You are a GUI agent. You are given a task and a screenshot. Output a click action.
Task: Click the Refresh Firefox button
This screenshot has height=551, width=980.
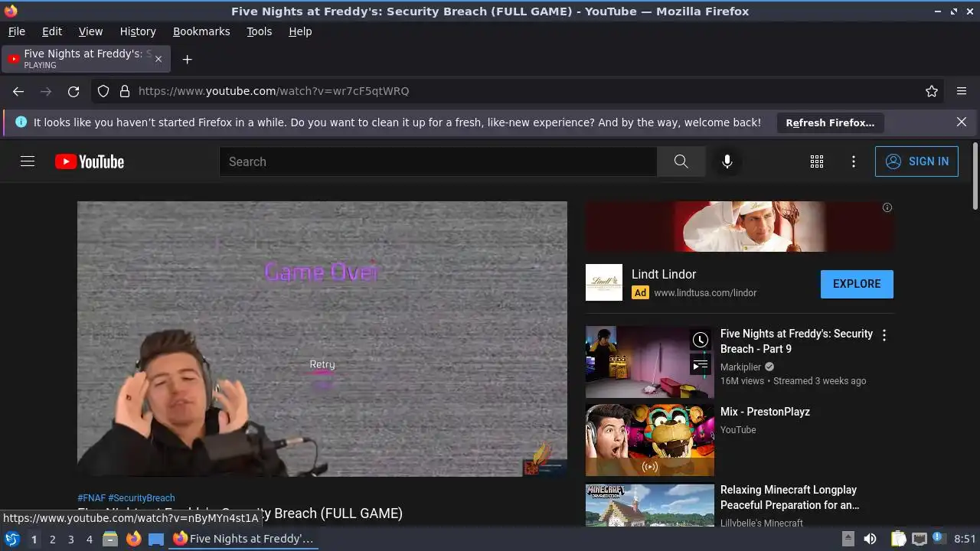point(830,122)
